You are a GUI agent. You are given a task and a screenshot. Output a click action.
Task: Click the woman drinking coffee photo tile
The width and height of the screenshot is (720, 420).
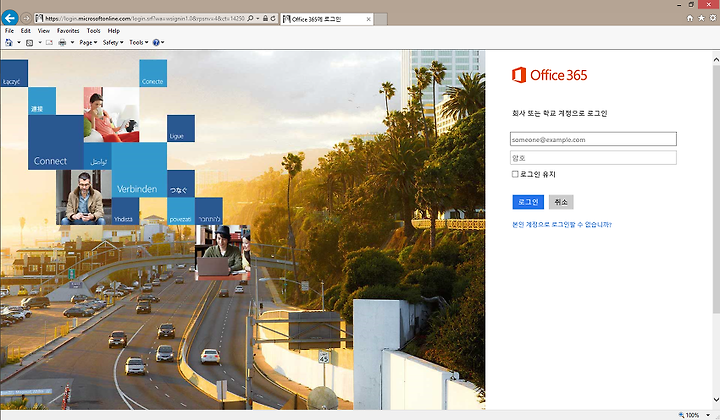[112, 115]
